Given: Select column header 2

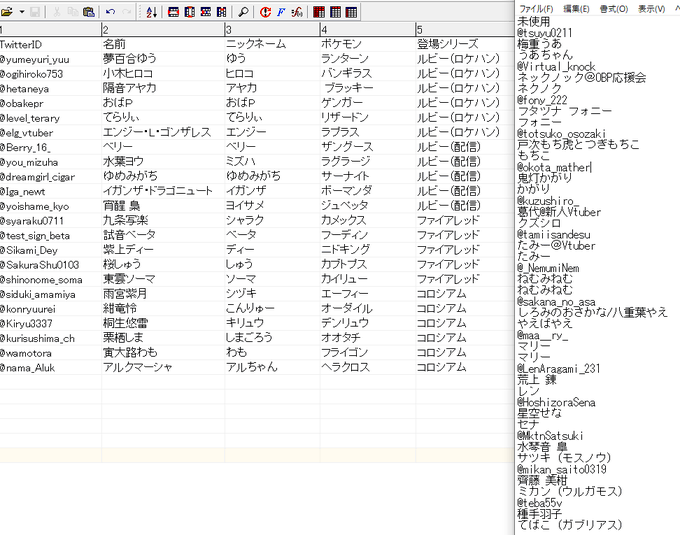Looking at the screenshot, I should click(x=163, y=29).
